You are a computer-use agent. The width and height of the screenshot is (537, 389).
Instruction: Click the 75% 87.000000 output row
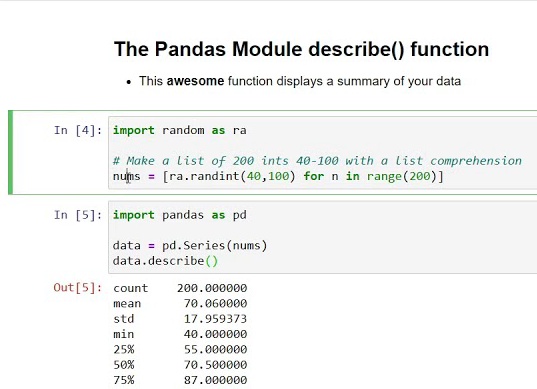[x=180, y=380]
